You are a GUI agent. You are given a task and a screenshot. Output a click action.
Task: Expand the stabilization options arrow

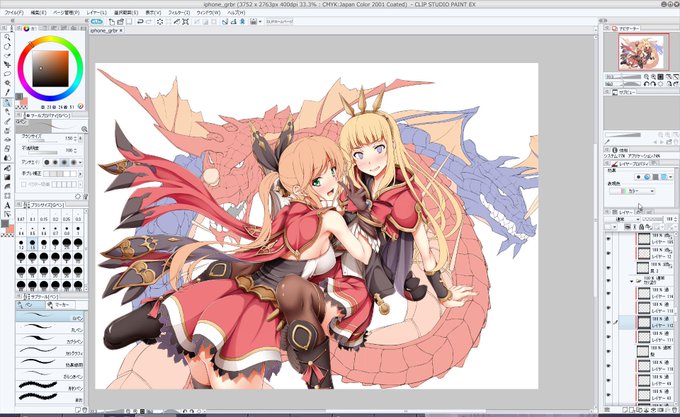tap(80, 173)
